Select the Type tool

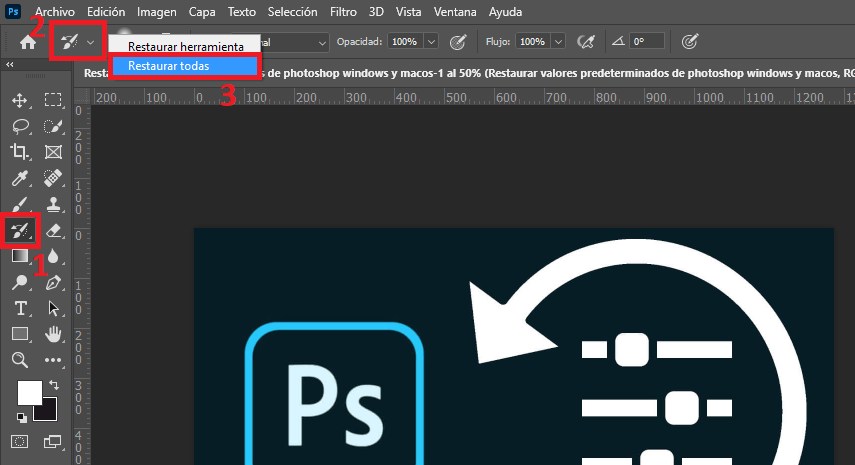coord(20,308)
